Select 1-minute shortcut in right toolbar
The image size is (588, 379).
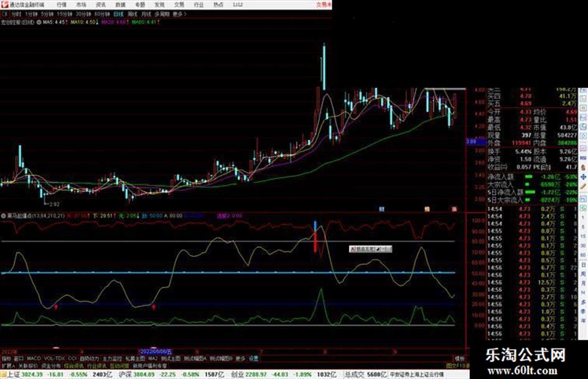tap(583, 217)
